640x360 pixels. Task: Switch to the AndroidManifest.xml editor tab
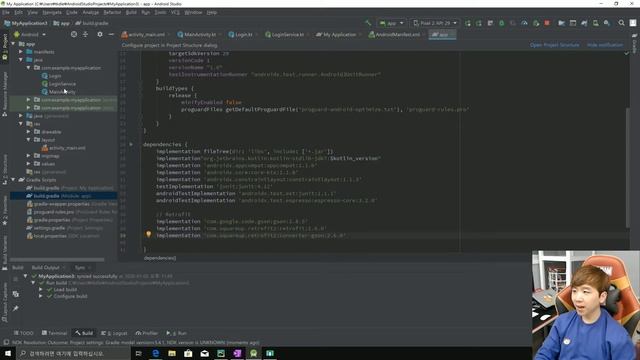[x=394, y=35]
